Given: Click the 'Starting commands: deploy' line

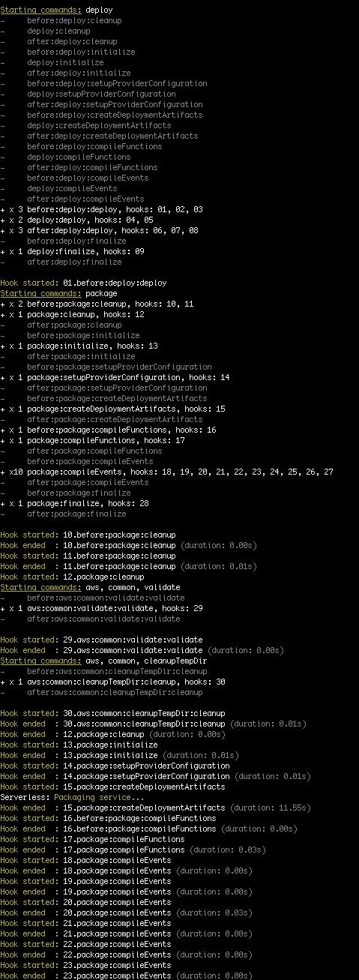Looking at the screenshot, I should (x=57, y=10).
